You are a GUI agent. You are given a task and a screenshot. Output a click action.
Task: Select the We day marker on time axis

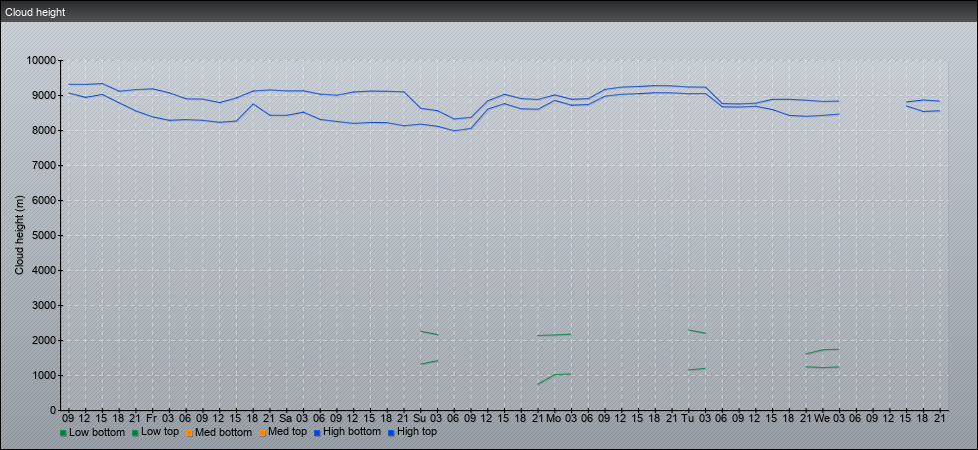821,417
